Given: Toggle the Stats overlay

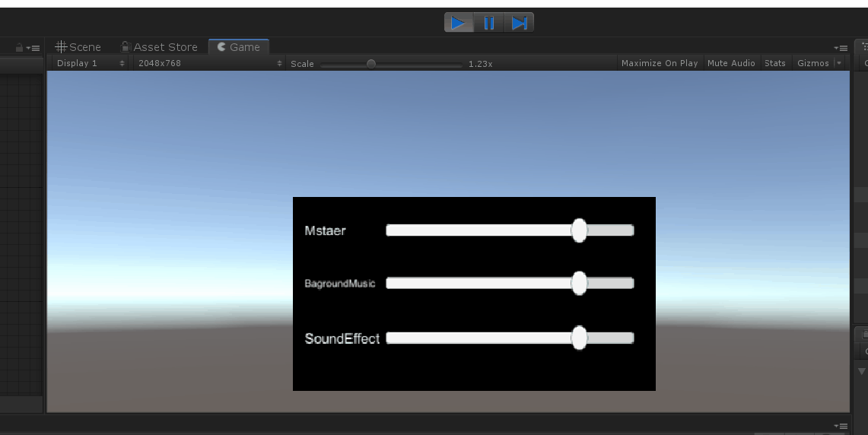Looking at the screenshot, I should [775, 63].
